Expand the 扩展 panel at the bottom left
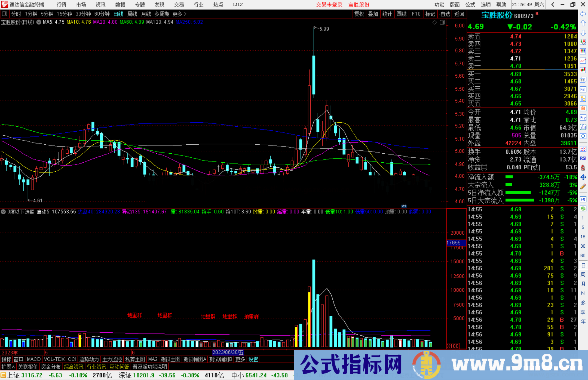The height and width of the screenshot is (380, 588). 8,367
